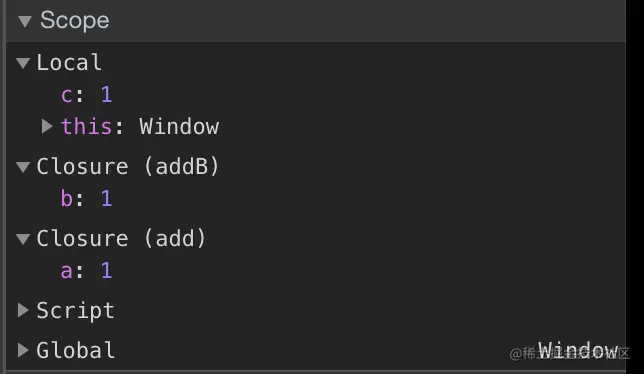
Task: Click the value 1 of variable b
Action: point(106,198)
